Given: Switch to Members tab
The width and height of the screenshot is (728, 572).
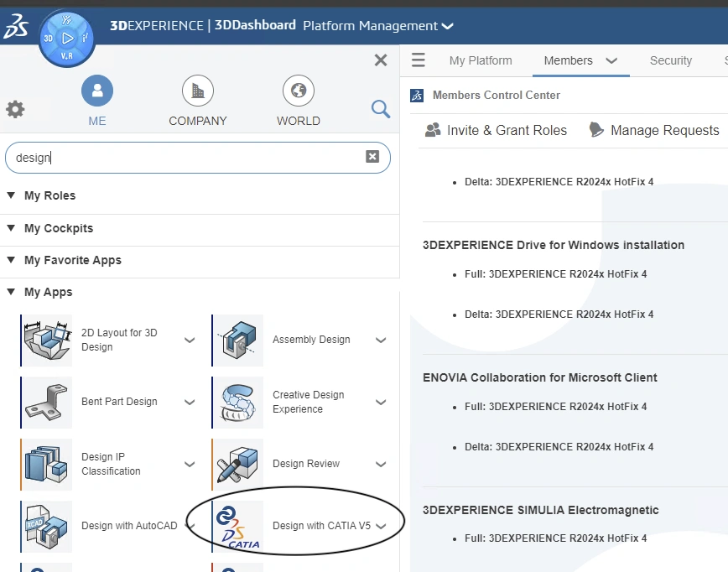Looking at the screenshot, I should pos(569,60).
